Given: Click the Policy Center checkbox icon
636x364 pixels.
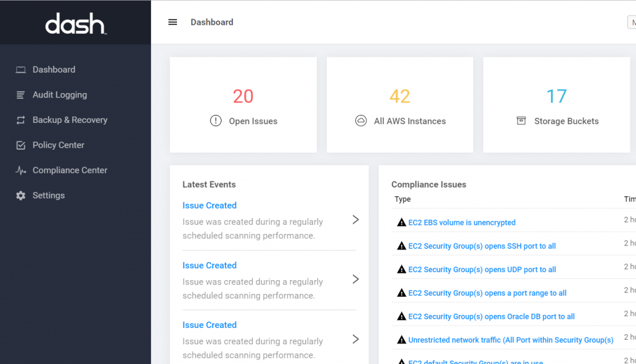Looking at the screenshot, I should coord(20,145).
